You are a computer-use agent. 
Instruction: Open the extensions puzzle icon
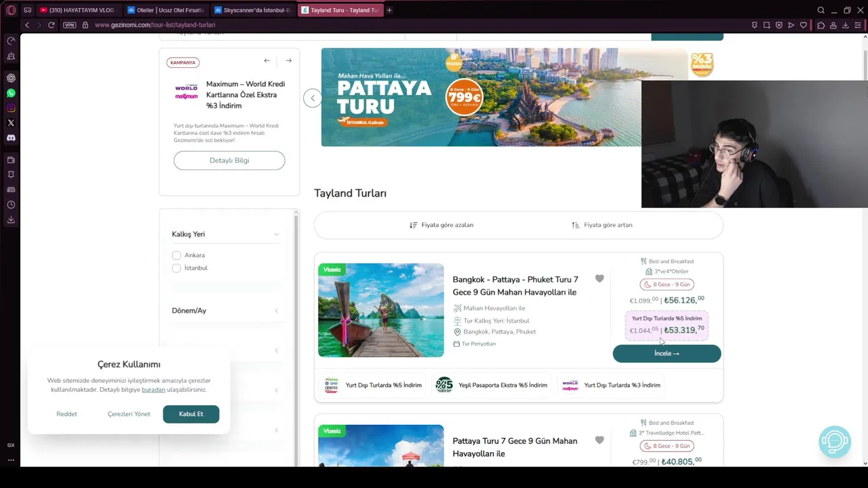821,25
